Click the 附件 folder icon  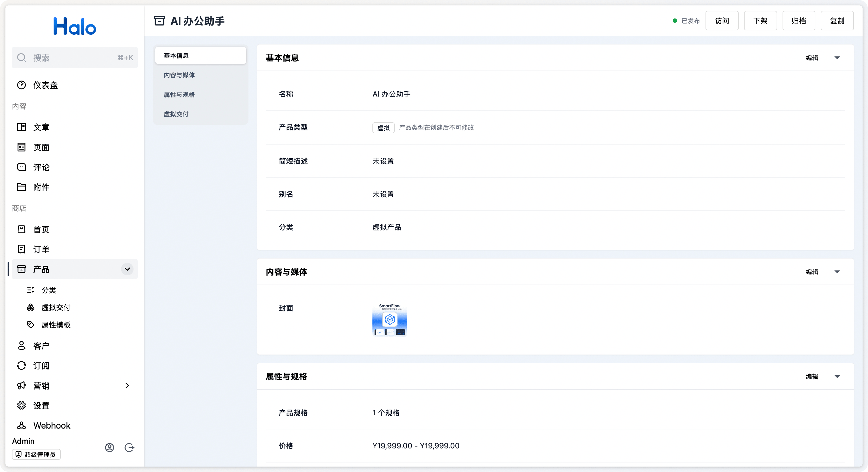[x=22, y=187]
